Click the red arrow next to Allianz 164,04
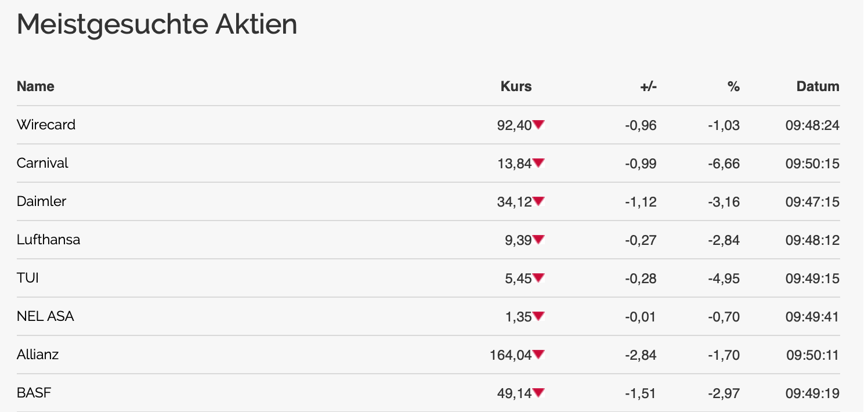The image size is (868, 412). click(538, 354)
